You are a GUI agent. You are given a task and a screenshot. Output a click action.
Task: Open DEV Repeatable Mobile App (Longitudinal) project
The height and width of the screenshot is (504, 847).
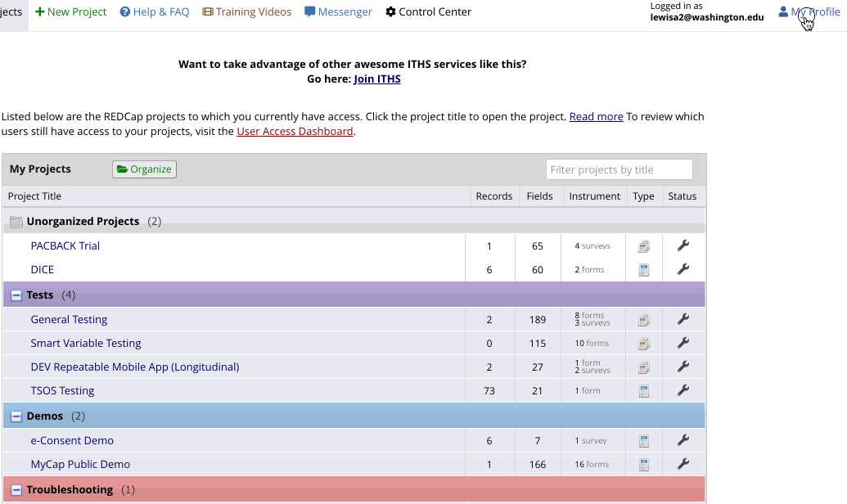coord(135,367)
